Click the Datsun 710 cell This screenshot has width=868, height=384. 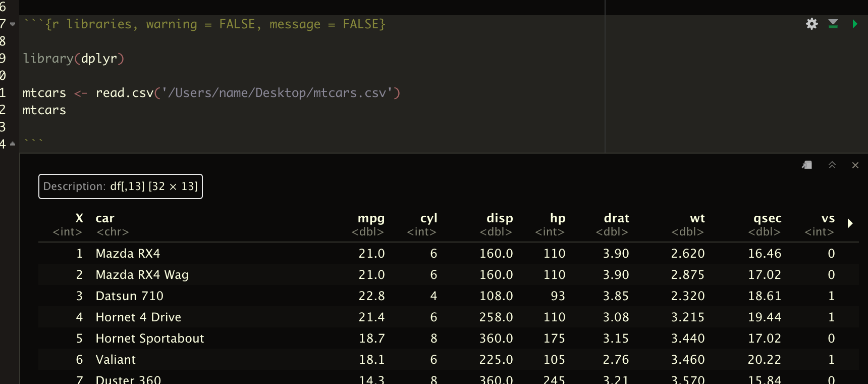click(x=130, y=296)
